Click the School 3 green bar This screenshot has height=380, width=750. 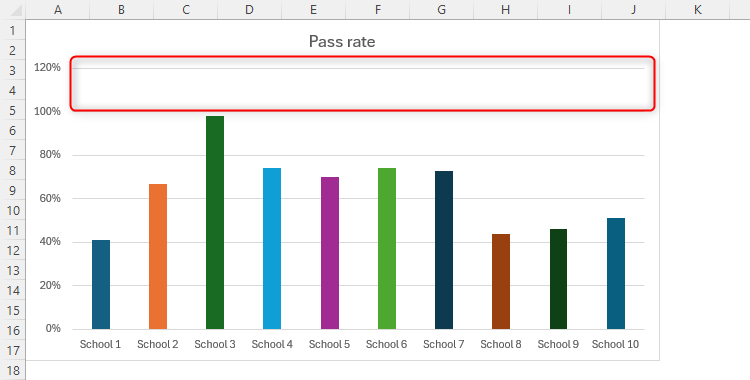tap(215, 223)
